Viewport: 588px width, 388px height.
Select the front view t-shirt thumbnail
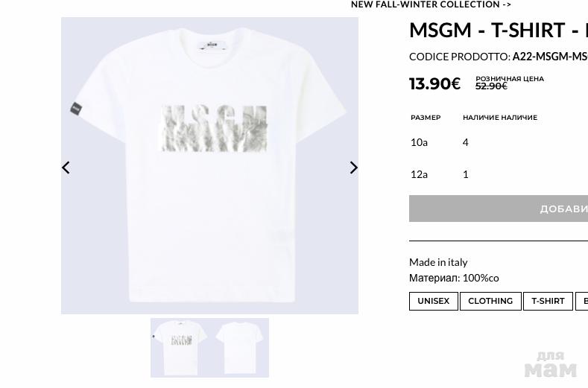(180, 348)
